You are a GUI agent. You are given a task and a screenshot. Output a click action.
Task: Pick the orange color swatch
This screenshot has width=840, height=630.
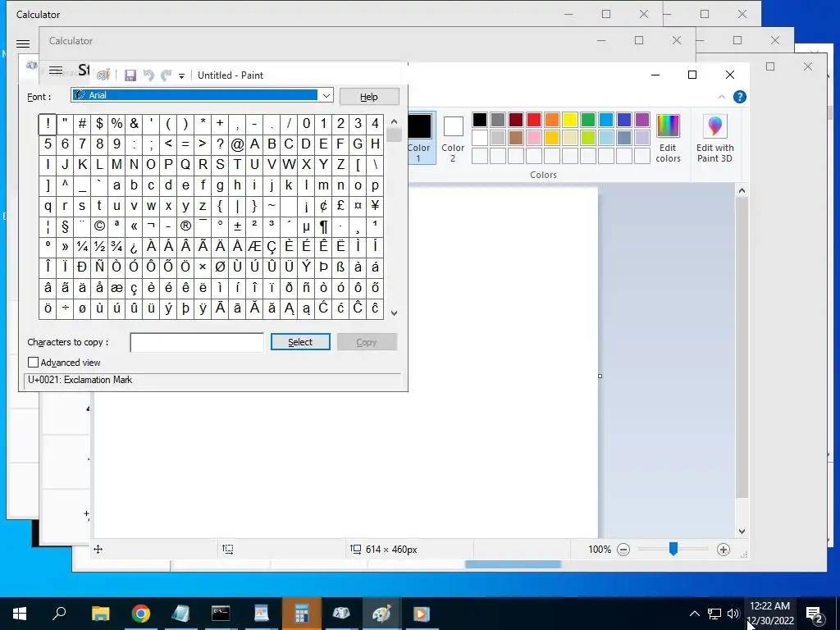click(x=552, y=120)
